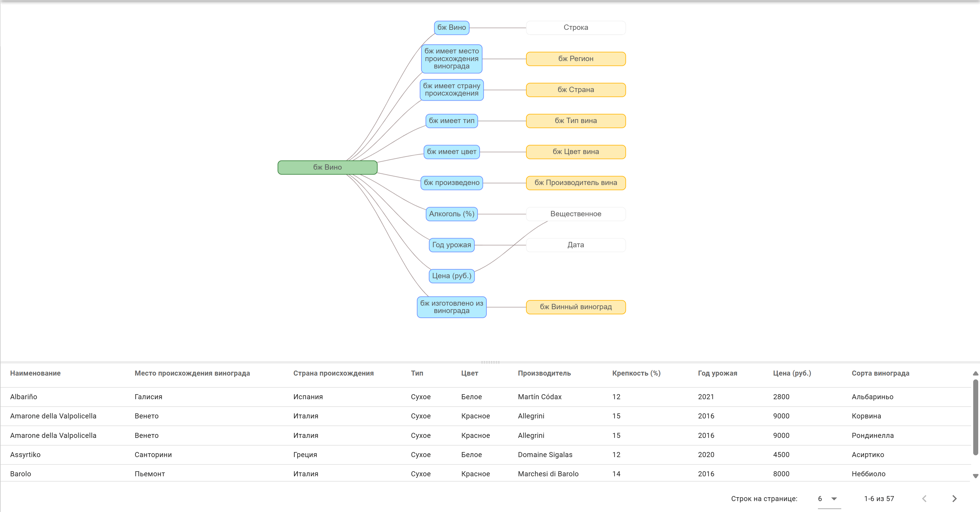Click 'Асиртико' grape cell

point(868,454)
